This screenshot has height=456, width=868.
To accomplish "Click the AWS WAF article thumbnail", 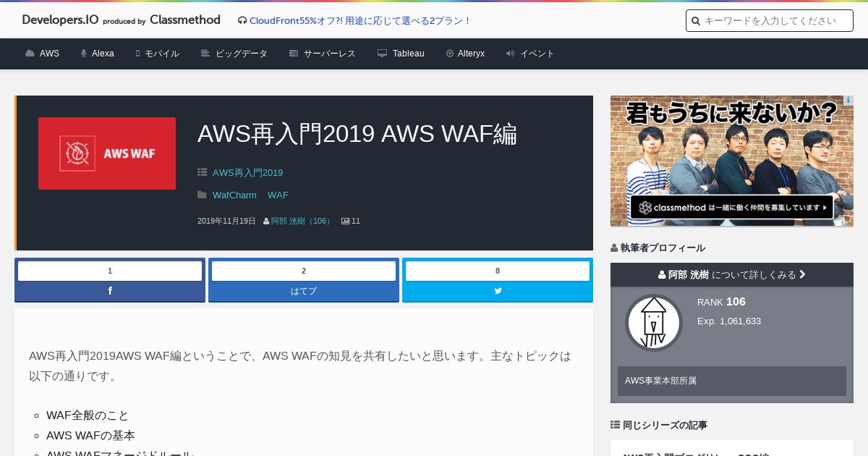I will pos(107,153).
